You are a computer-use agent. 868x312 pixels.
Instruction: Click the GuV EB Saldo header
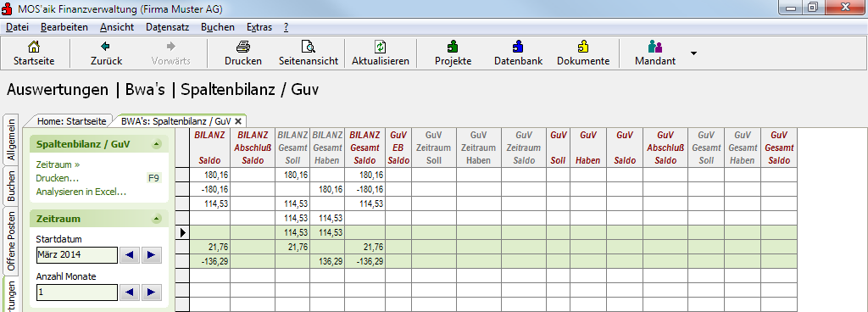click(398, 148)
